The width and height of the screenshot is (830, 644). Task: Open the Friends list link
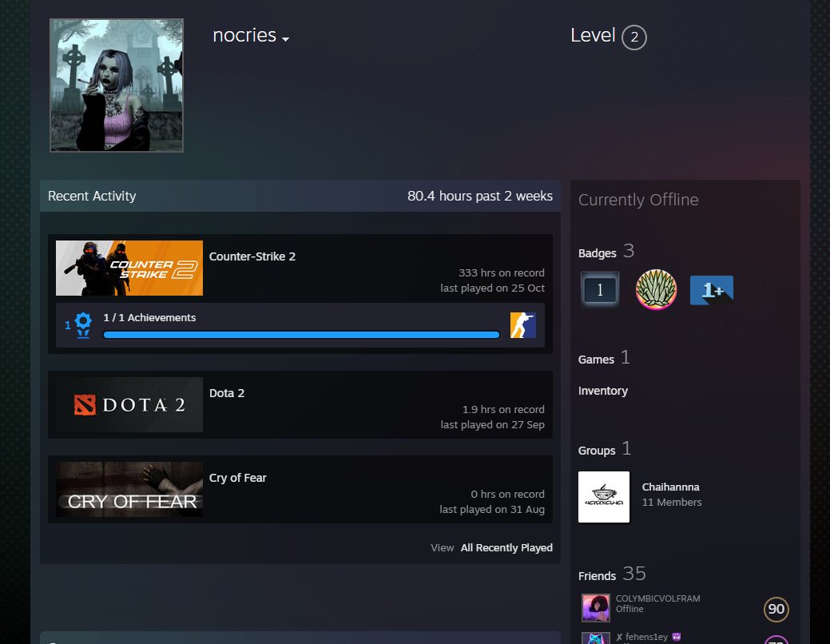[597, 575]
